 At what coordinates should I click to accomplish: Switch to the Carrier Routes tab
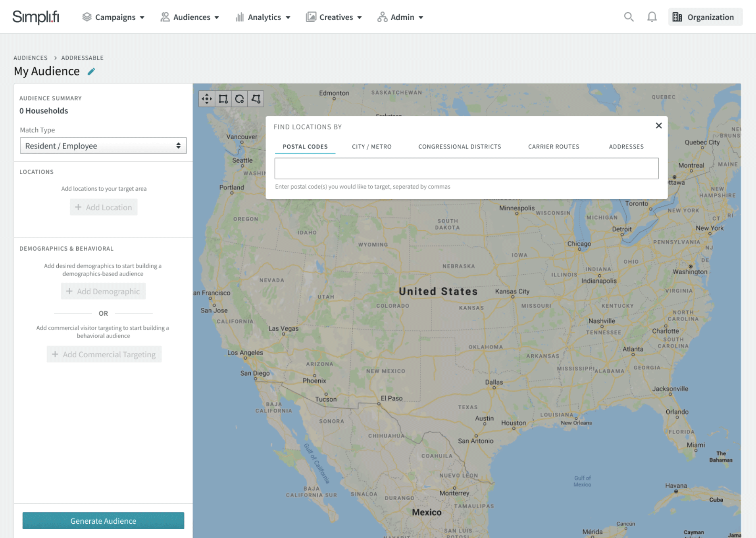pyautogui.click(x=553, y=147)
